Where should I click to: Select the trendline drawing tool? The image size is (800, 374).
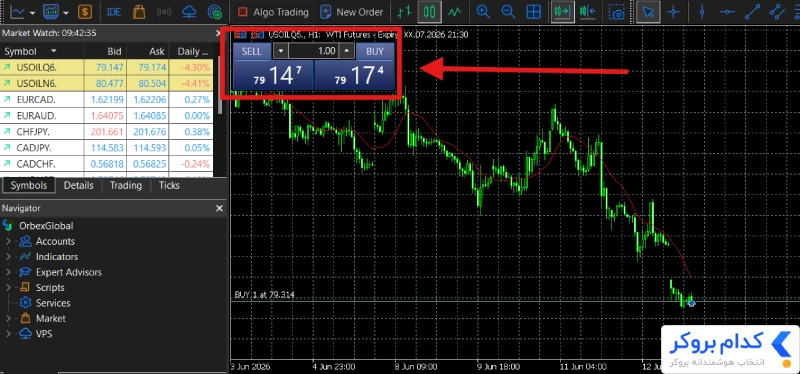[x=752, y=12]
